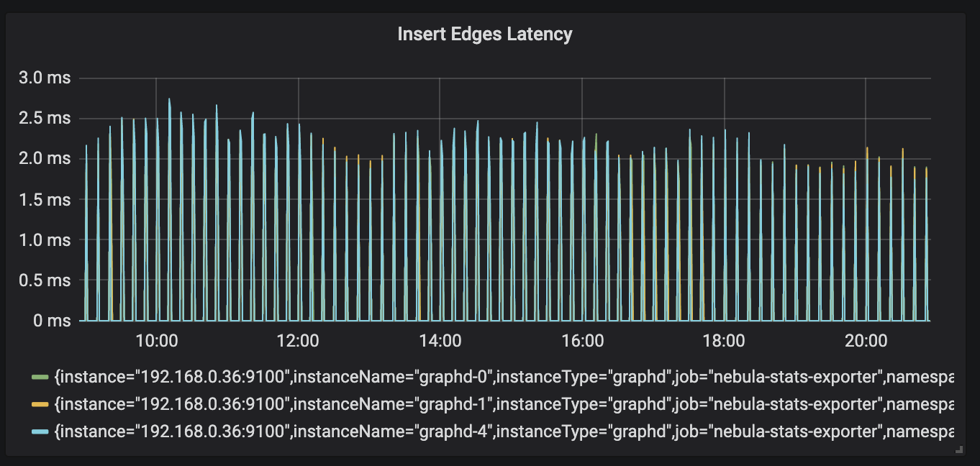Toggle the graphd-1 series legend label
980x466 pixels.
coord(504,405)
